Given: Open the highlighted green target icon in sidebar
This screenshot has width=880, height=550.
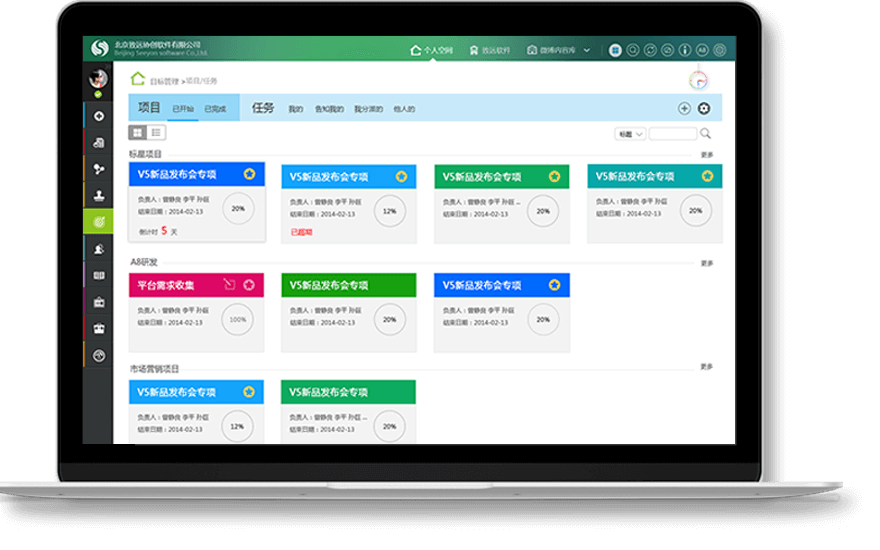Looking at the screenshot, I should pos(98,222).
